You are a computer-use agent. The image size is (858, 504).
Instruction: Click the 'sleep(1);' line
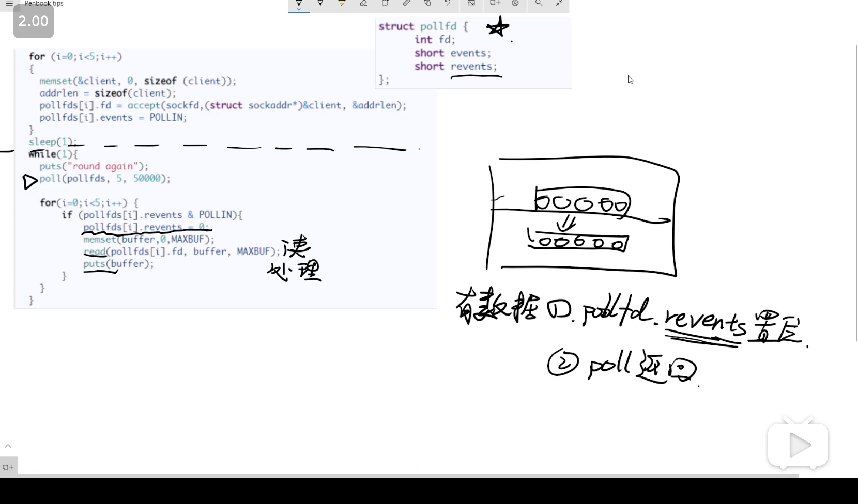point(53,142)
